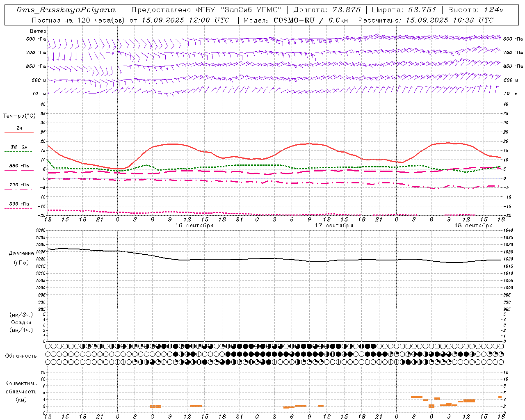Click the (мм/3ч.) precipitation unit label
The height and width of the screenshot is (420, 525).
(21, 315)
